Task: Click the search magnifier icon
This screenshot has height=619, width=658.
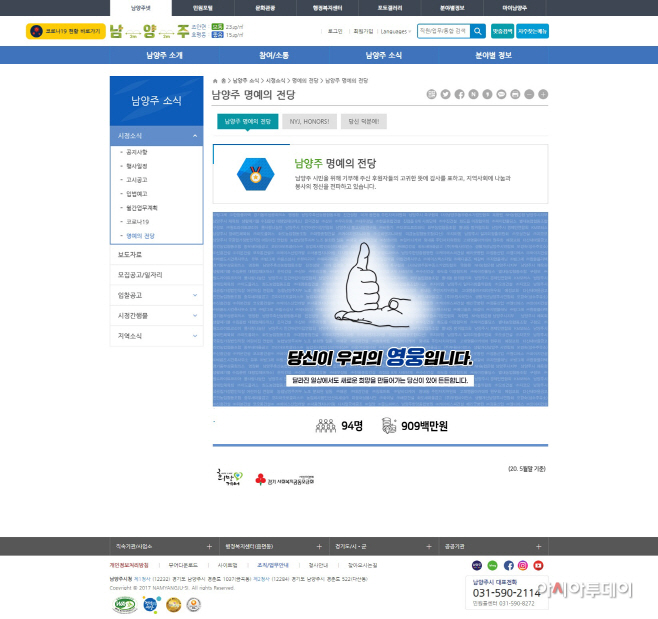Action: pyautogui.click(x=478, y=31)
